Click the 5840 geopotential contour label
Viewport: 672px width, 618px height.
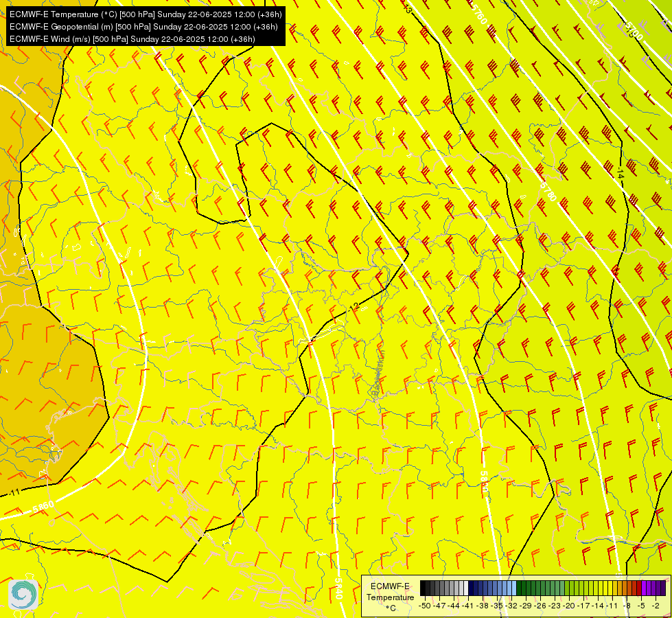(x=338, y=588)
